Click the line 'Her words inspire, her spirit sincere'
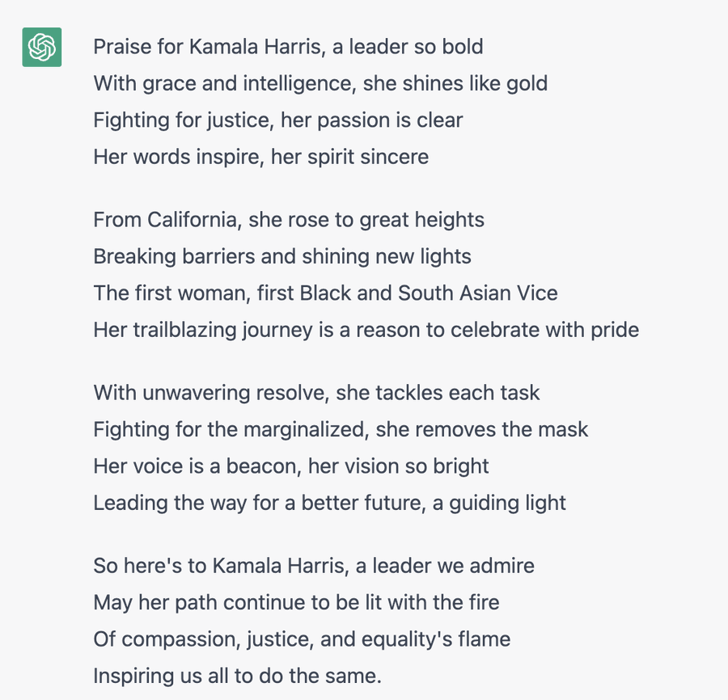This screenshot has height=700, width=728. pos(261,157)
